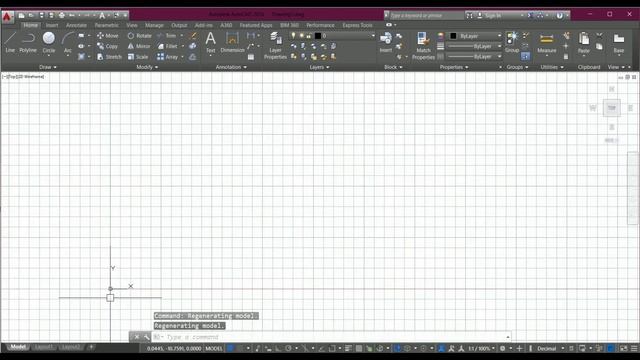Select the Line drawing tool
This screenshot has height=360, width=640.
pos(10,42)
